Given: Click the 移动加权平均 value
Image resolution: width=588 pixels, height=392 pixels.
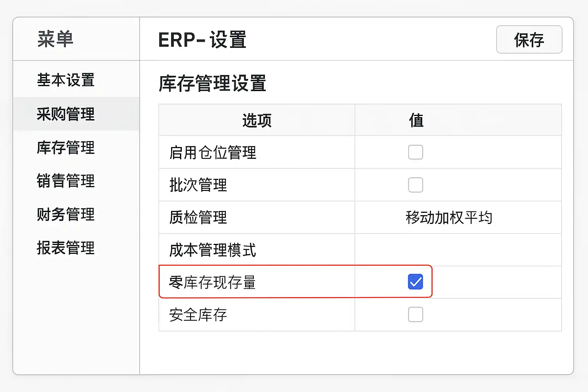Looking at the screenshot, I should tap(449, 217).
